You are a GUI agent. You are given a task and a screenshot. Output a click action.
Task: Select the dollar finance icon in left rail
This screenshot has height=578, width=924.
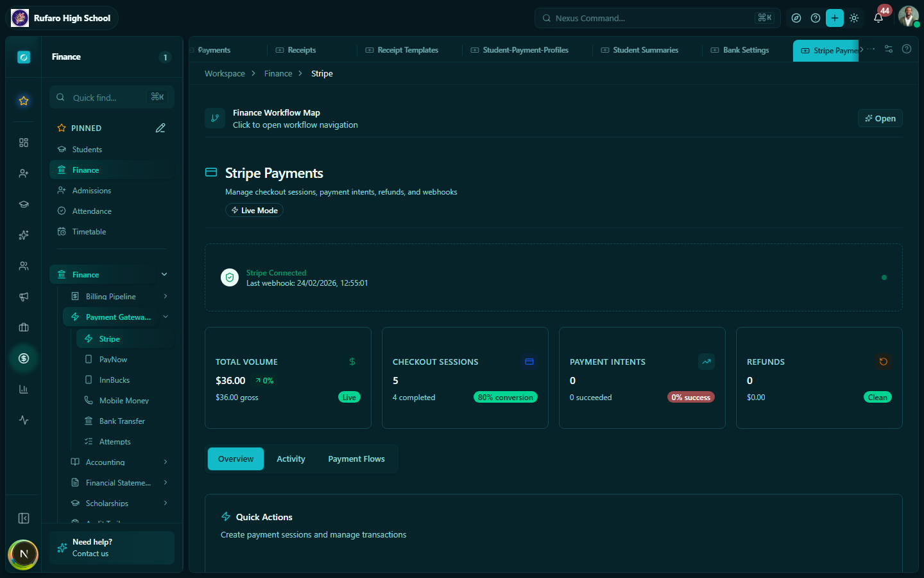click(24, 358)
